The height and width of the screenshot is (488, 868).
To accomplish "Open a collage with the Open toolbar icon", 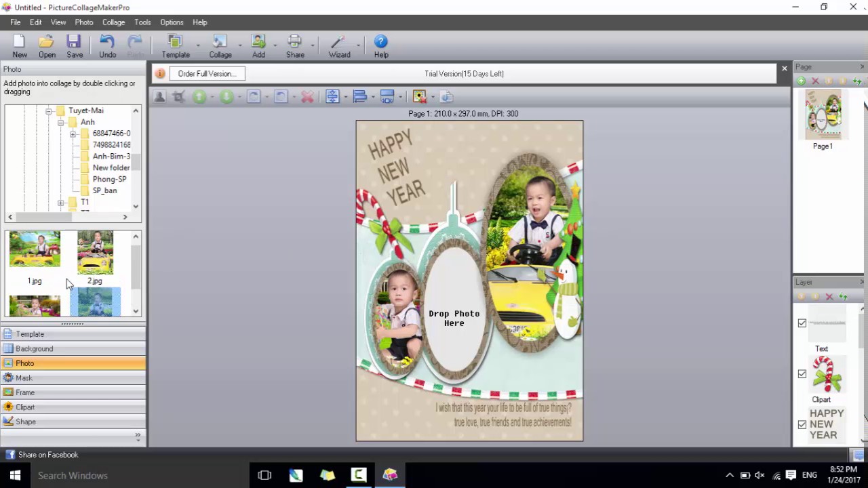I will pos(47,46).
